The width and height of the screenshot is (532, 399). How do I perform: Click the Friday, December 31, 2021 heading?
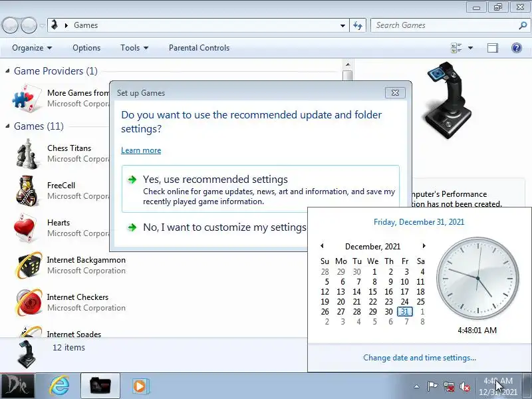coord(419,222)
